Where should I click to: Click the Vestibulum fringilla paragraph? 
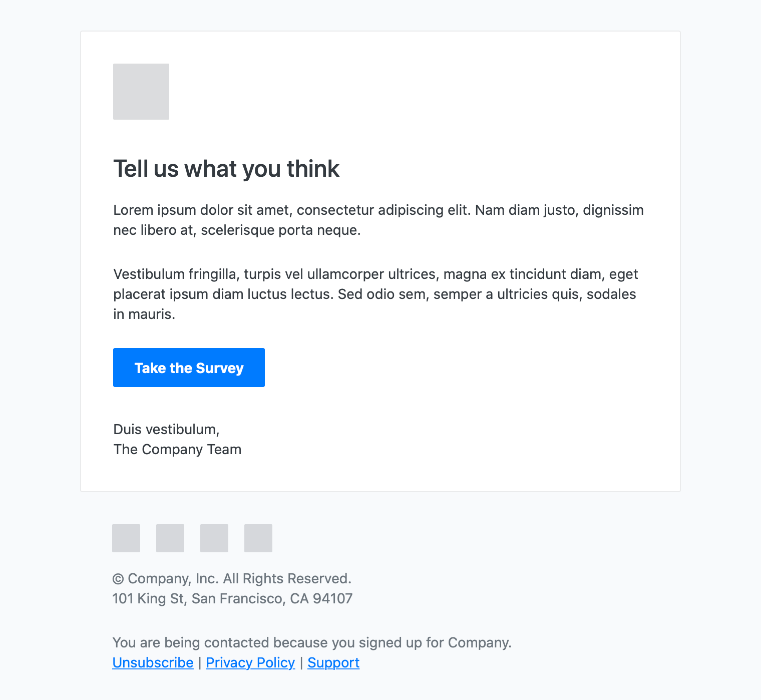(375, 294)
